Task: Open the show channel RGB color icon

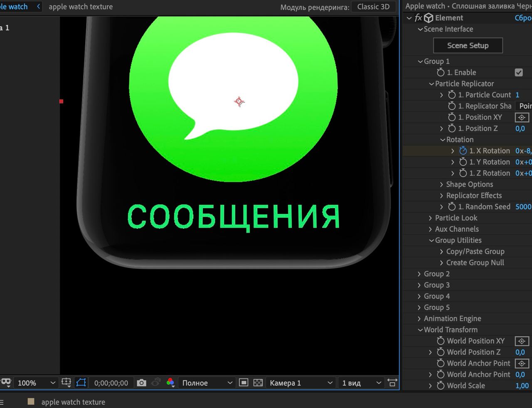Action: [x=170, y=383]
